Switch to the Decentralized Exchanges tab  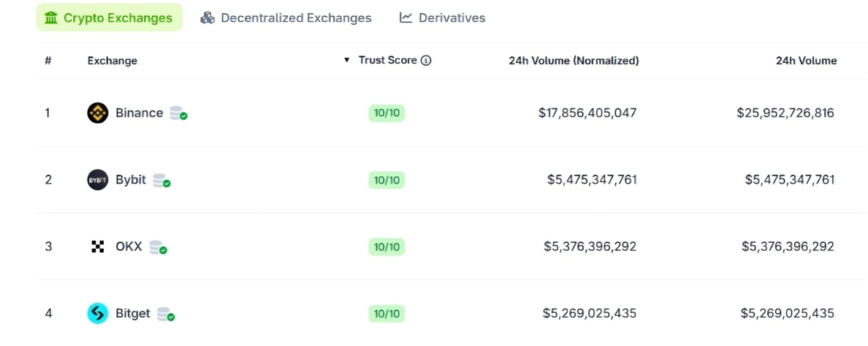pyautogui.click(x=286, y=18)
